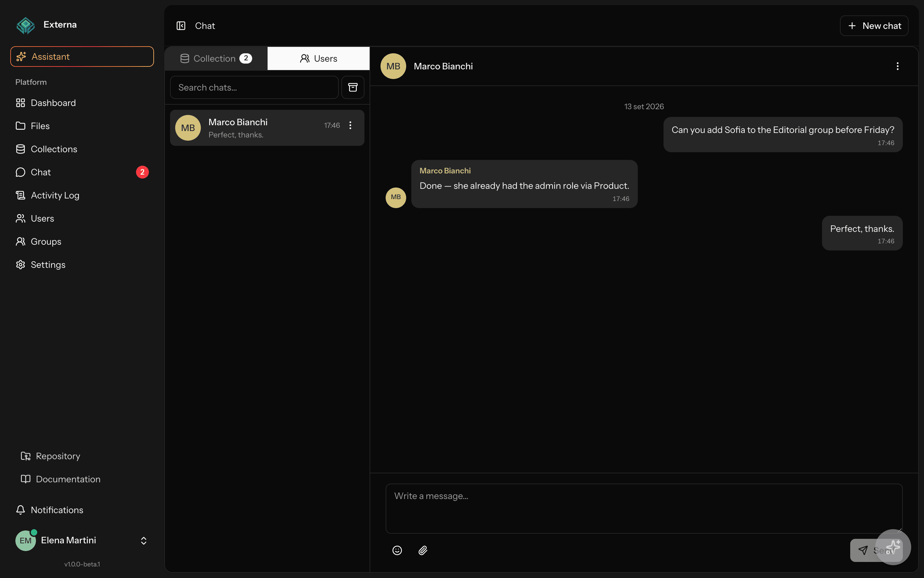Click the 13 set 2026 date label
Image resolution: width=924 pixels, height=578 pixels.
[x=644, y=107]
